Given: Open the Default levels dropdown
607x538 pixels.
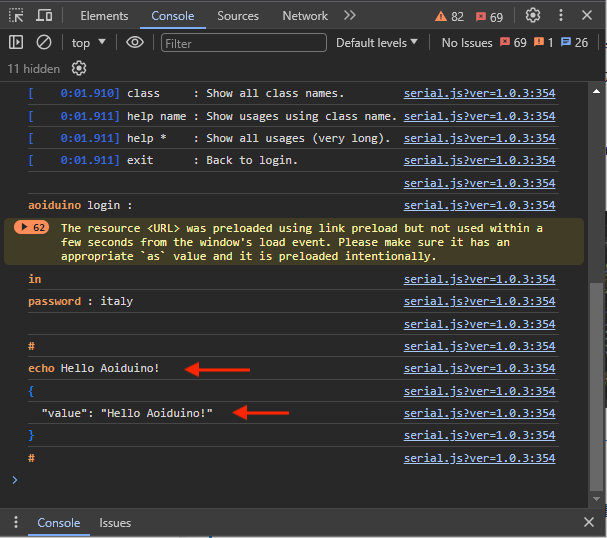Looking at the screenshot, I should (377, 43).
